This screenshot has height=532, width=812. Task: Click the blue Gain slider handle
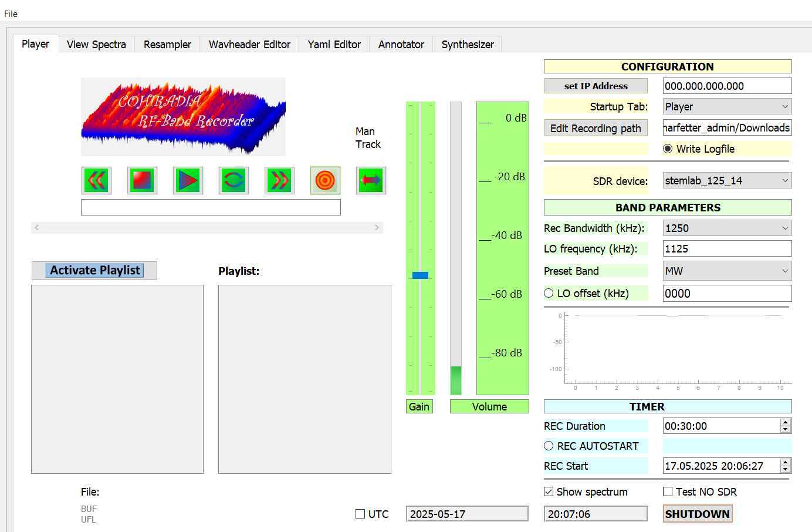tap(420, 275)
